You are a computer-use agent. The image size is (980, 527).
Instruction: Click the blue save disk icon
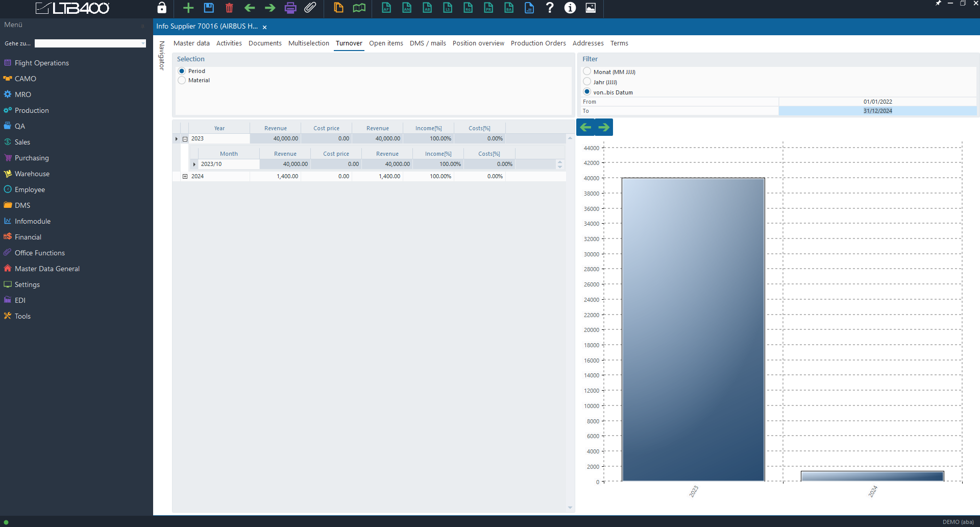click(x=209, y=8)
